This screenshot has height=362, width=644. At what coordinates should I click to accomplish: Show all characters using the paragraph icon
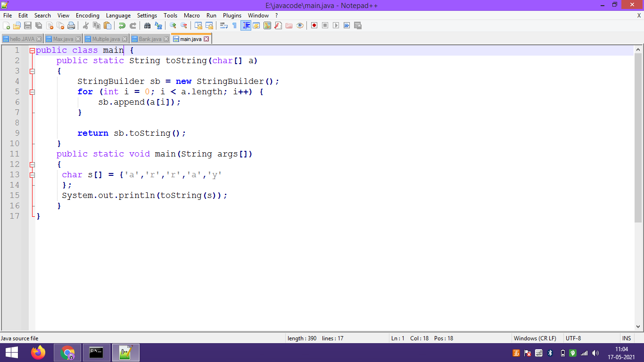[x=233, y=25]
